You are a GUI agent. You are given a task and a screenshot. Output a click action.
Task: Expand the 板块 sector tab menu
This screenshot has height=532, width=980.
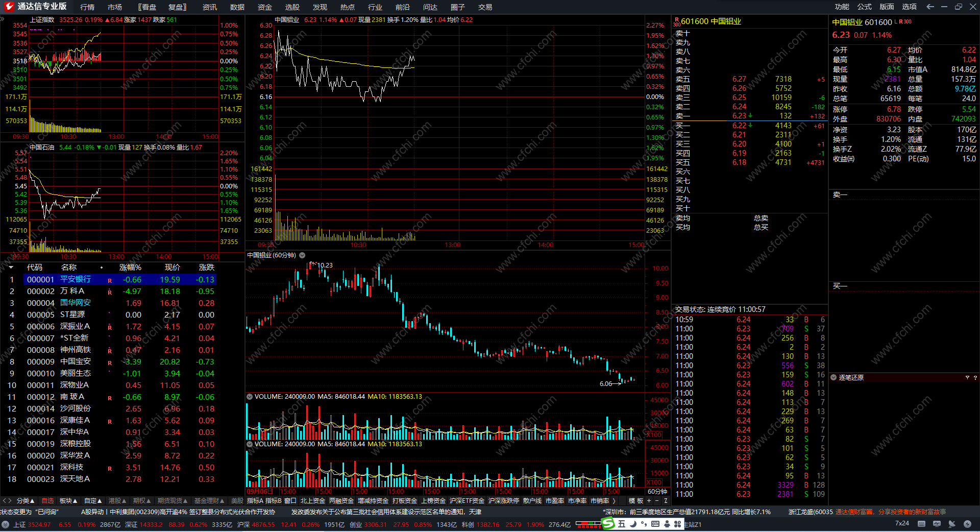coord(68,501)
